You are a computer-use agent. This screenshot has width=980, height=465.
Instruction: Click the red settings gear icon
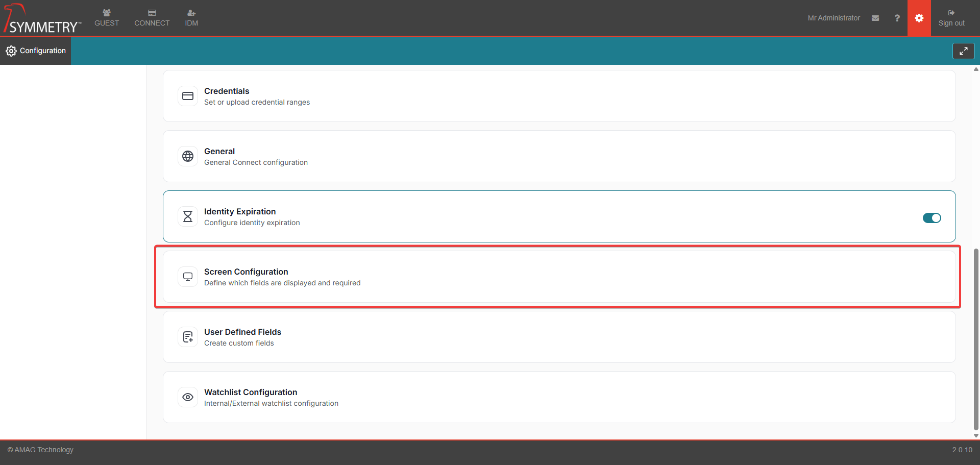pos(919,18)
